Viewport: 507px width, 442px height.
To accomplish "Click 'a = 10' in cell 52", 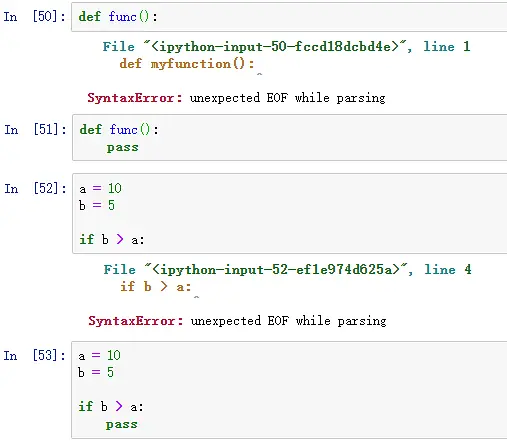I will [x=100, y=189].
